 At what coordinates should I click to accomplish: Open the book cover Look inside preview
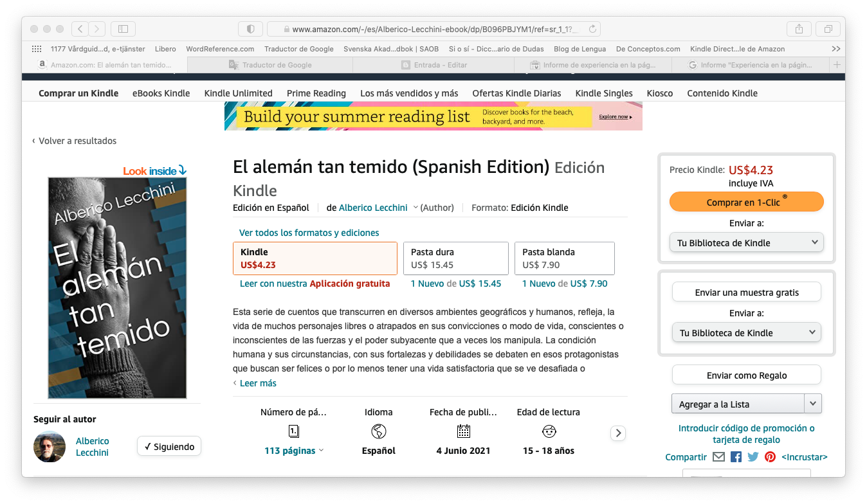[117, 288]
